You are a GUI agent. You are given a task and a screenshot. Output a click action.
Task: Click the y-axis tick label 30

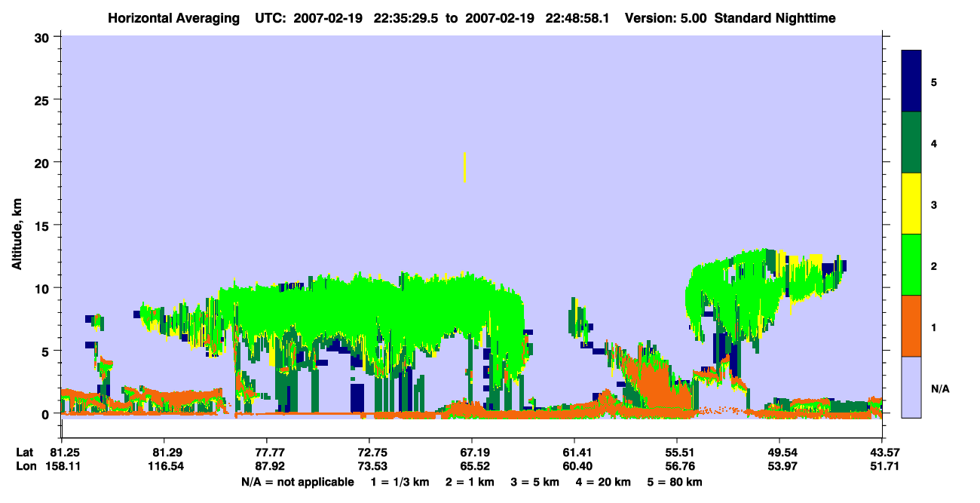[44, 37]
